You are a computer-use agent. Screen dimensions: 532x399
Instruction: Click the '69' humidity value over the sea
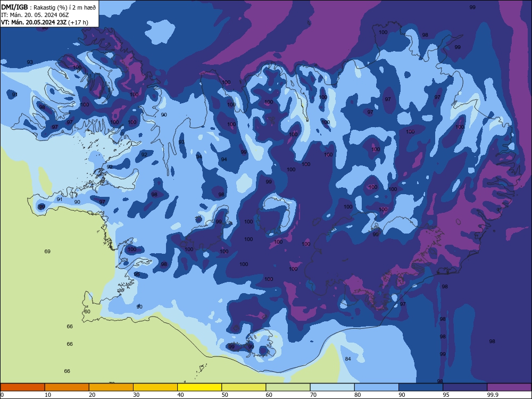[47, 252]
